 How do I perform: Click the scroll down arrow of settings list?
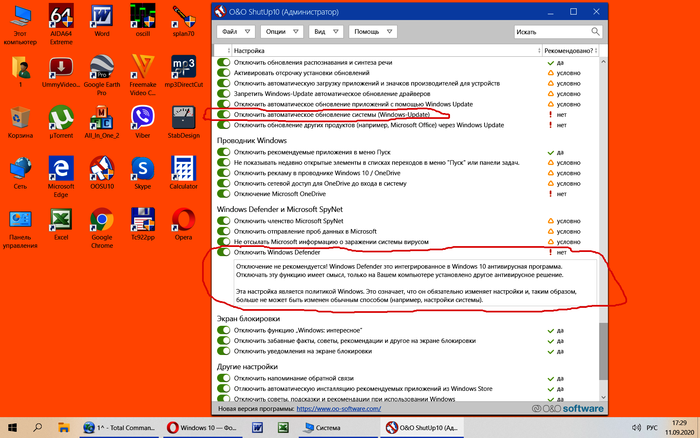pyautogui.click(x=603, y=397)
